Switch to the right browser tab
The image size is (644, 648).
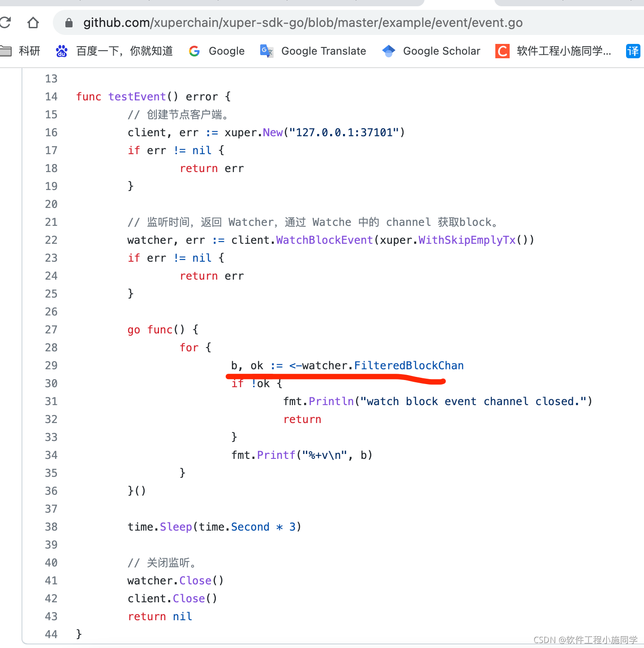(569, 3)
